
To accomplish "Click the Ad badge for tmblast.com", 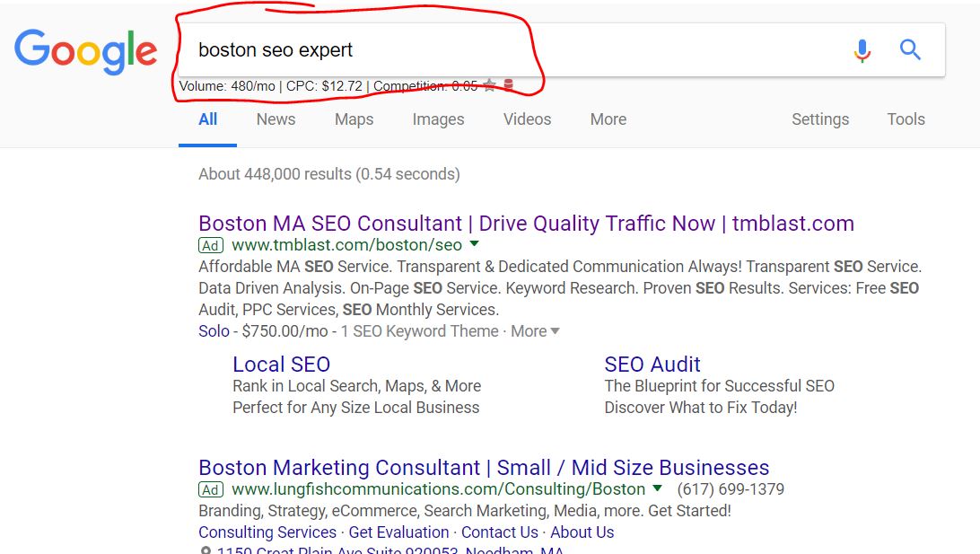I will click(x=211, y=246).
